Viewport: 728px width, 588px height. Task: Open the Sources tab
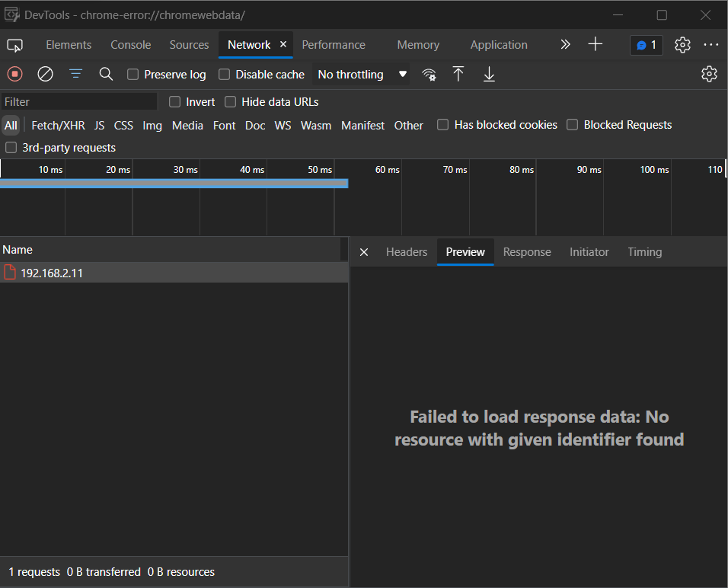(189, 45)
